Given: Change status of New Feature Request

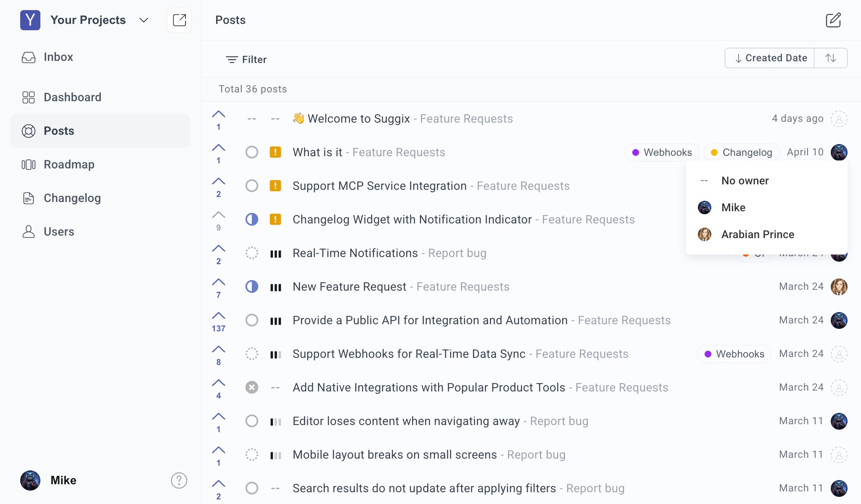Looking at the screenshot, I should [252, 286].
